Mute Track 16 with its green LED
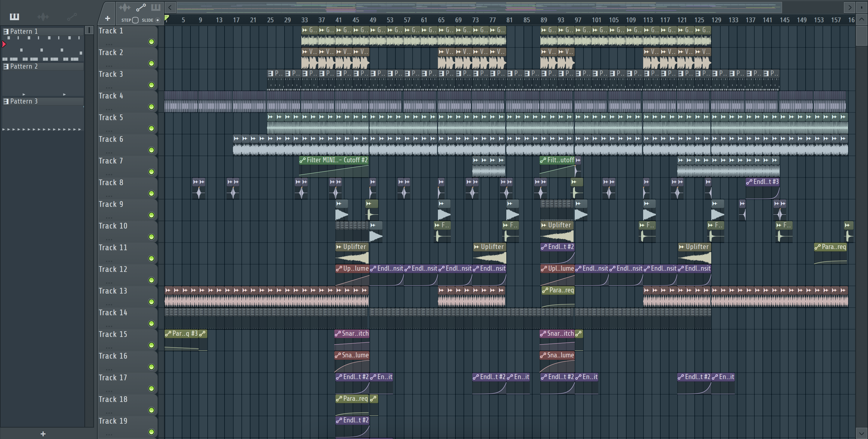The width and height of the screenshot is (868, 439). [x=151, y=367]
